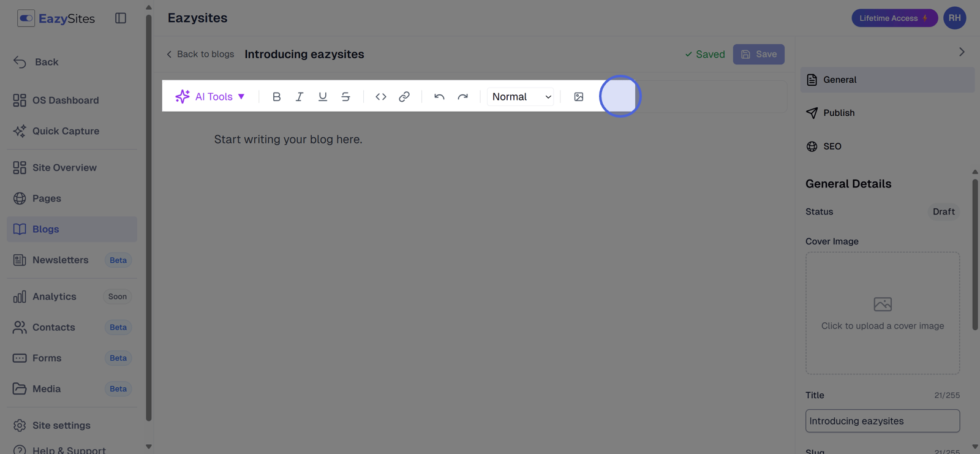Collapse the left sidebar panel
Screen dimensions: 980x454
[x=121, y=18]
